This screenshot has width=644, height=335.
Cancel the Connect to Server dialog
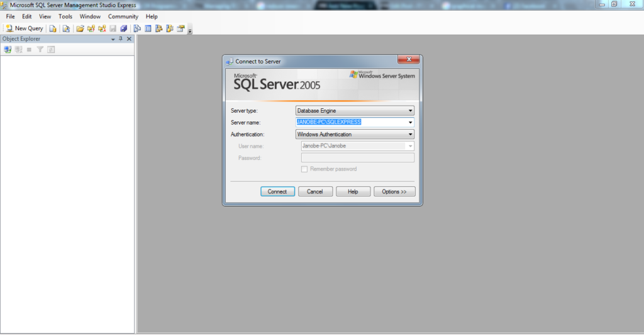pyautogui.click(x=314, y=191)
